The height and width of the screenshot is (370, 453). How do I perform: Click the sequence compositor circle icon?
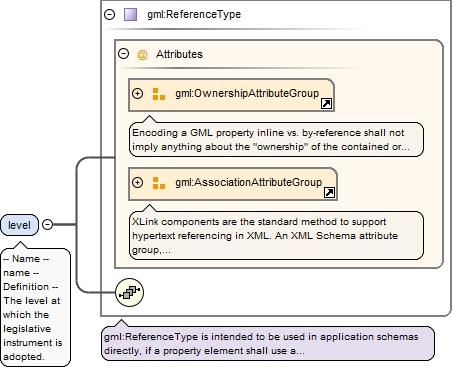(x=129, y=292)
